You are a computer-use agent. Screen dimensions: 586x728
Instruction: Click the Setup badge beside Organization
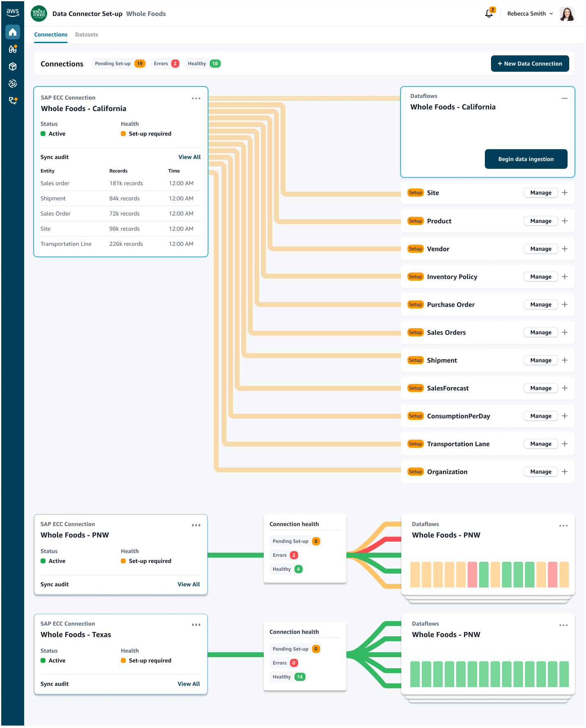point(415,472)
